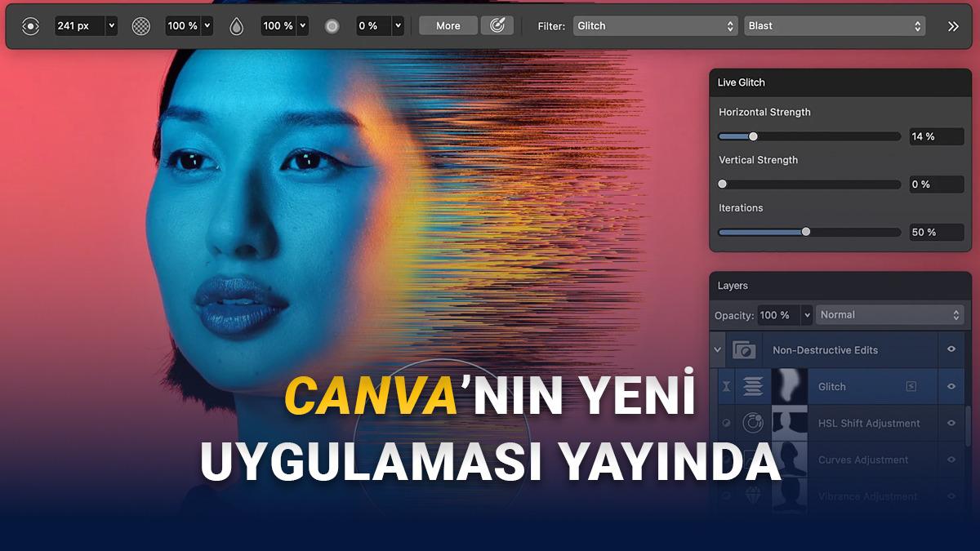980x551 pixels.
Task: Click the Layers panel header
Action: click(733, 285)
